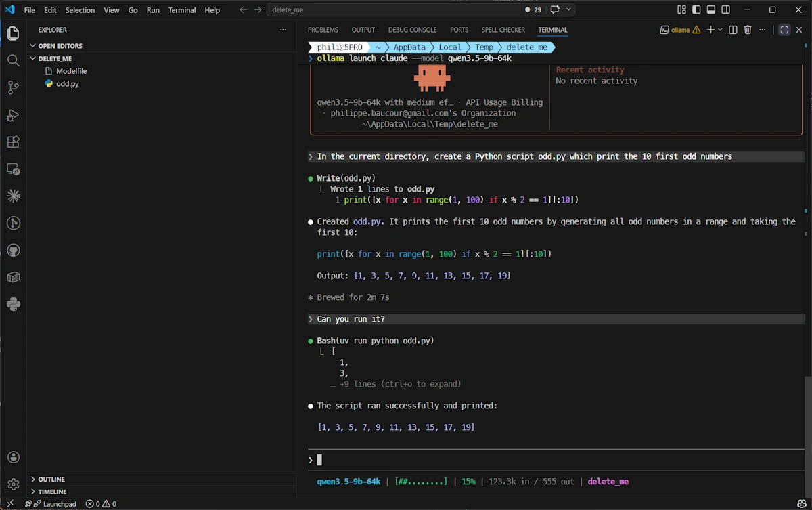Switch to the OUTPUT tab

click(363, 30)
